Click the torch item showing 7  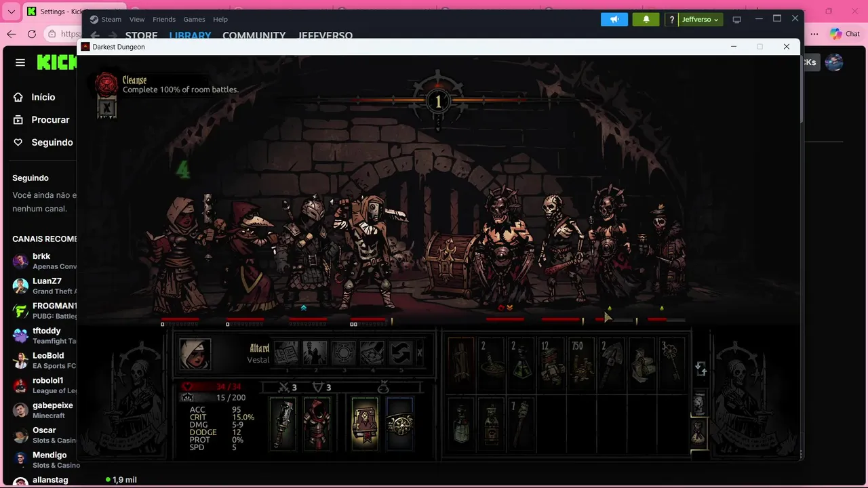(x=521, y=424)
